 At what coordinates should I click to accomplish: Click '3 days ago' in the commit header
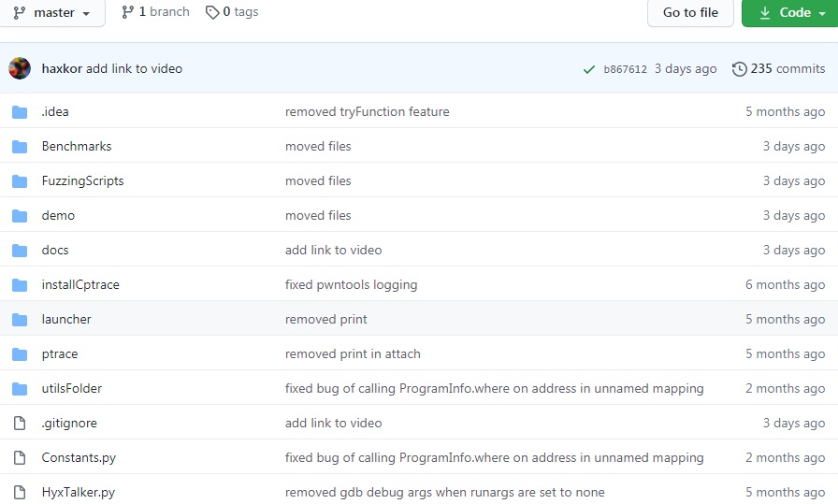(x=686, y=68)
